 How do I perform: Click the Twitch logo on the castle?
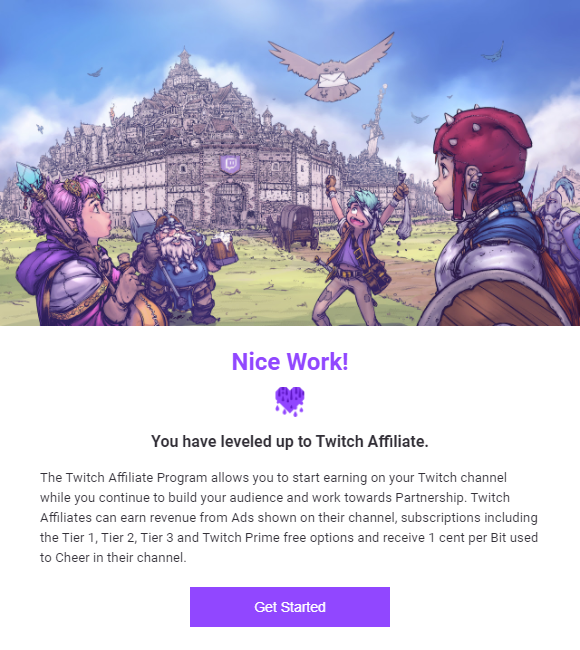point(231,165)
